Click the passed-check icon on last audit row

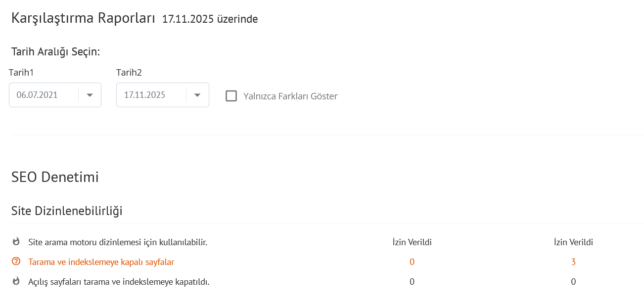pyautogui.click(x=15, y=281)
